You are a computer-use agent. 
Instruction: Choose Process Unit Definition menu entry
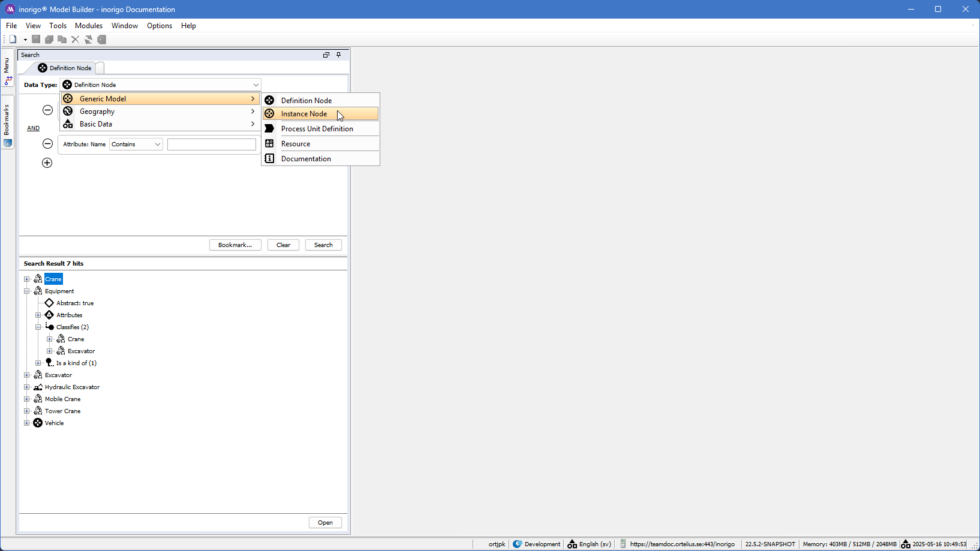pyautogui.click(x=317, y=129)
